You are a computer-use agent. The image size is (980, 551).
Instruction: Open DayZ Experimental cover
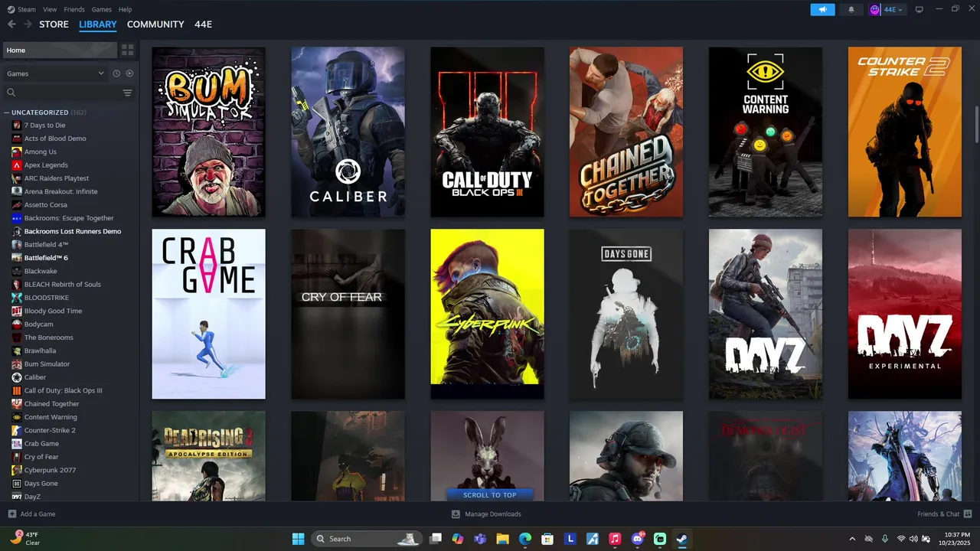click(905, 314)
